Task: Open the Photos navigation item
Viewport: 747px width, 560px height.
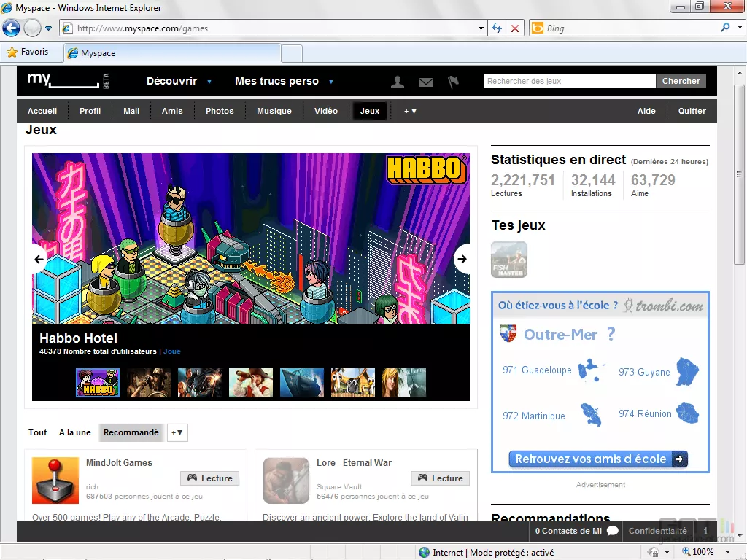Action: coord(220,111)
